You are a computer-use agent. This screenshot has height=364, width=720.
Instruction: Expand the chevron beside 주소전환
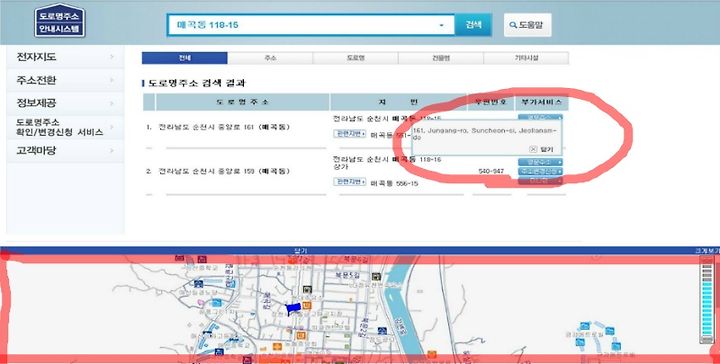point(112,80)
